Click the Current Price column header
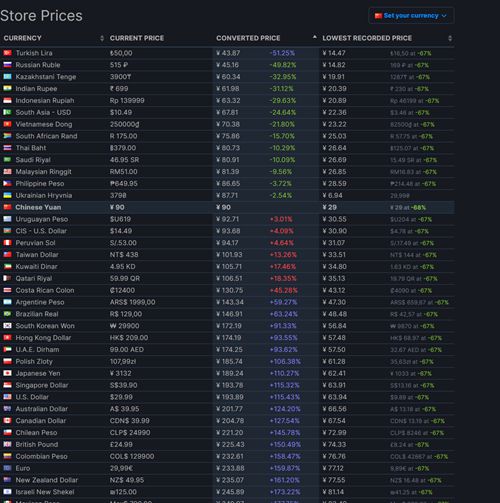The width and height of the screenshot is (500, 503). tap(137, 38)
